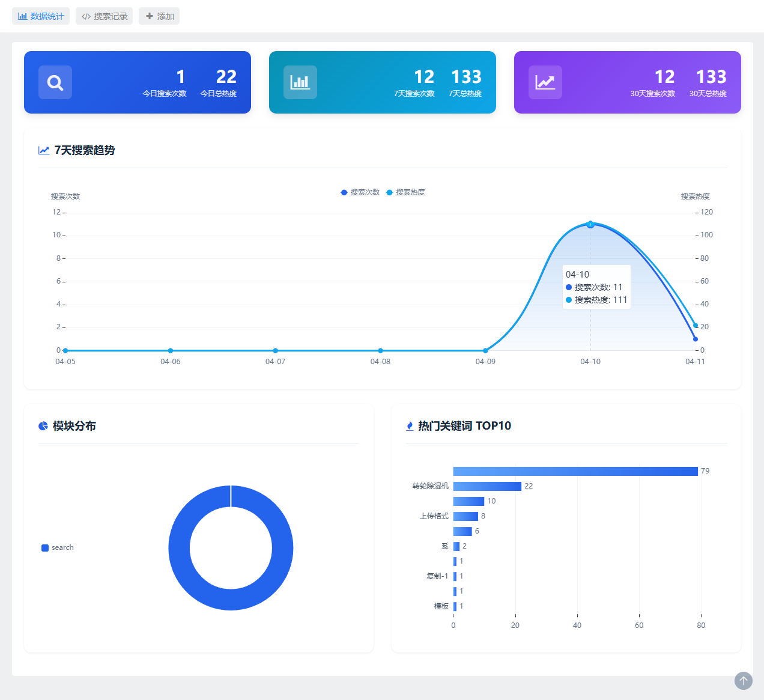This screenshot has height=700, width=764.
Task: Click the 04-09 data point on trend line
Action: pos(485,350)
